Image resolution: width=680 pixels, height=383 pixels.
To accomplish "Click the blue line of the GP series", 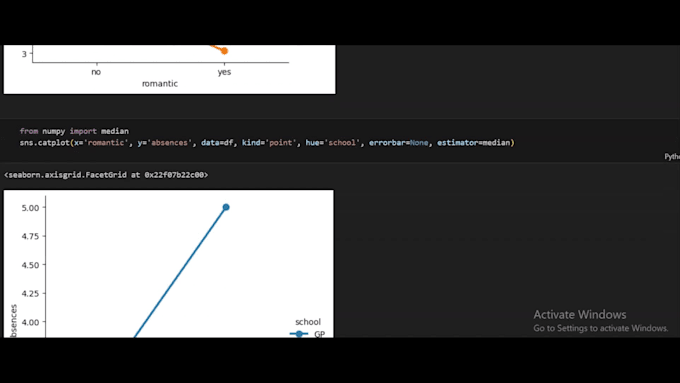I will [180, 272].
